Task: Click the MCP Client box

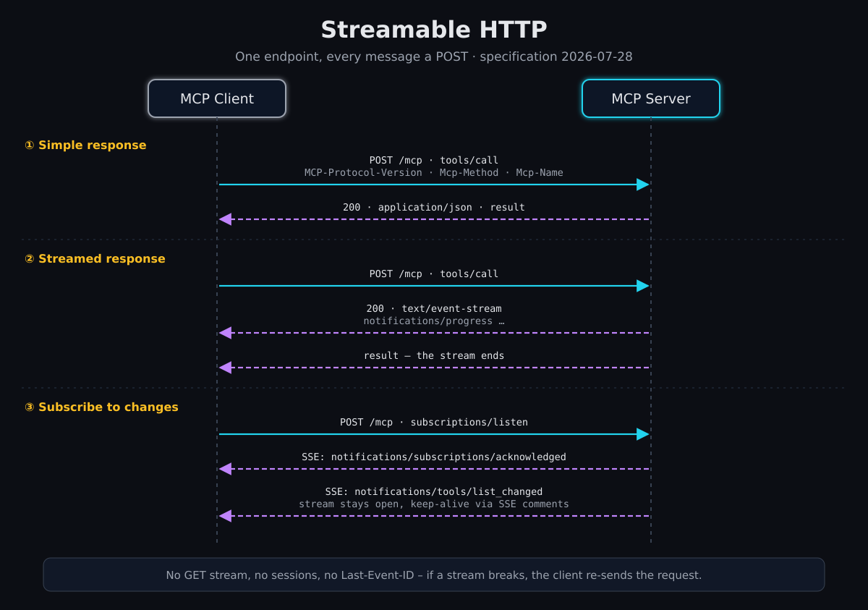Action: (x=217, y=98)
